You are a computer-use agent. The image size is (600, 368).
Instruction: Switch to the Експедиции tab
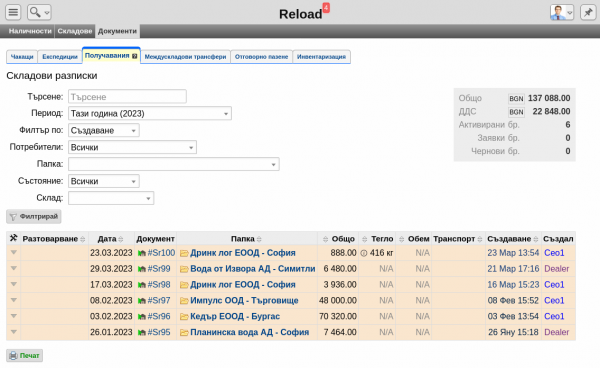coord(60,57)
